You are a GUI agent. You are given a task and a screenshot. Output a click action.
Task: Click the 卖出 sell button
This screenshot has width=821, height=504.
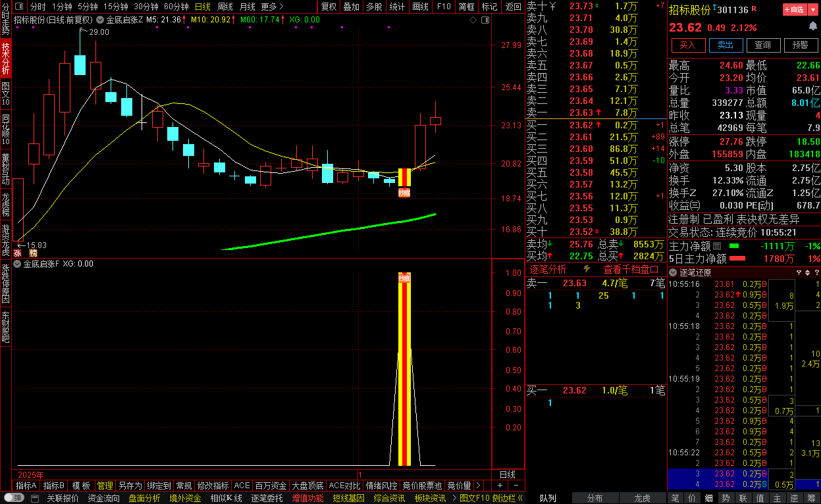tap(726, 45)
